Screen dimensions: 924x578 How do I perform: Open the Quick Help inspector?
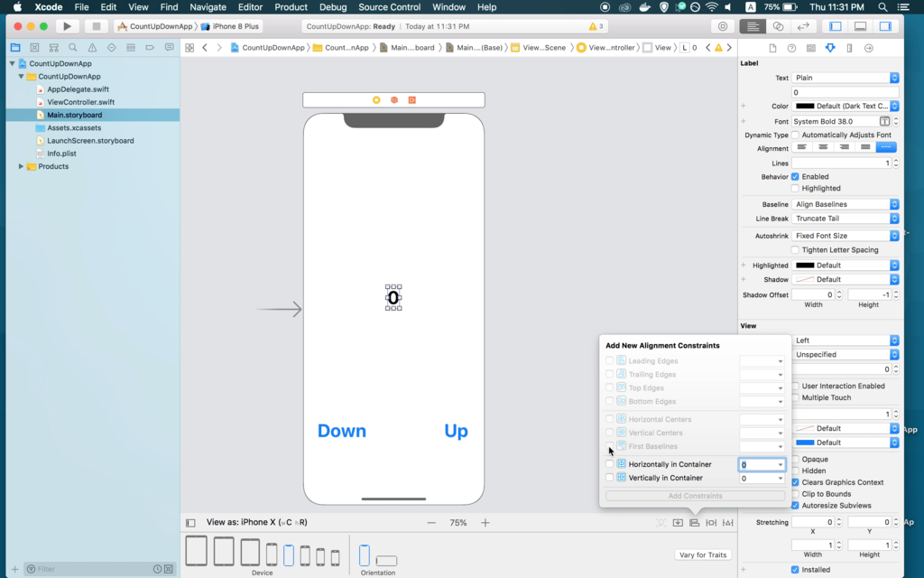[792, 49]
